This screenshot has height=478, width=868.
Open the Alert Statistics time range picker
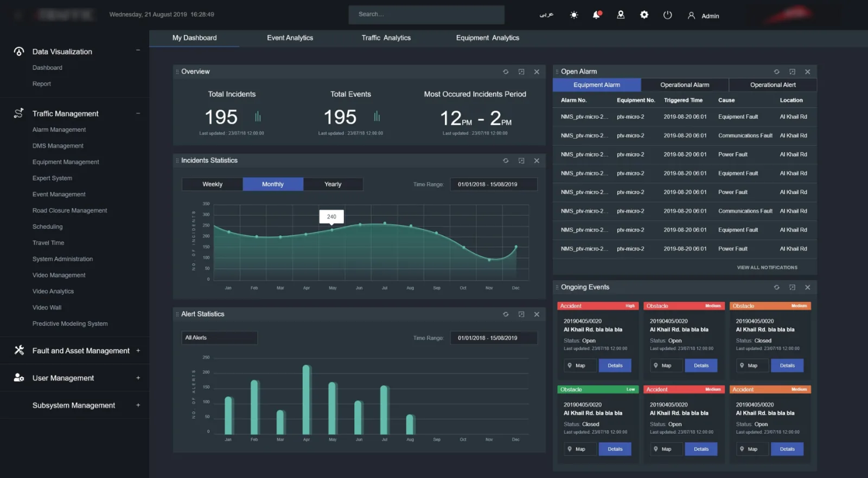(x=494, y=338)
